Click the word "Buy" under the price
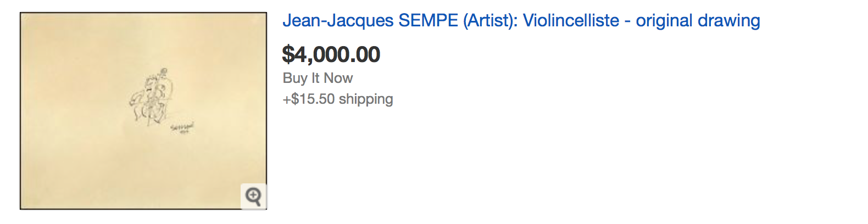The height and width of the screenshot is (224, 868). [295, 78]
